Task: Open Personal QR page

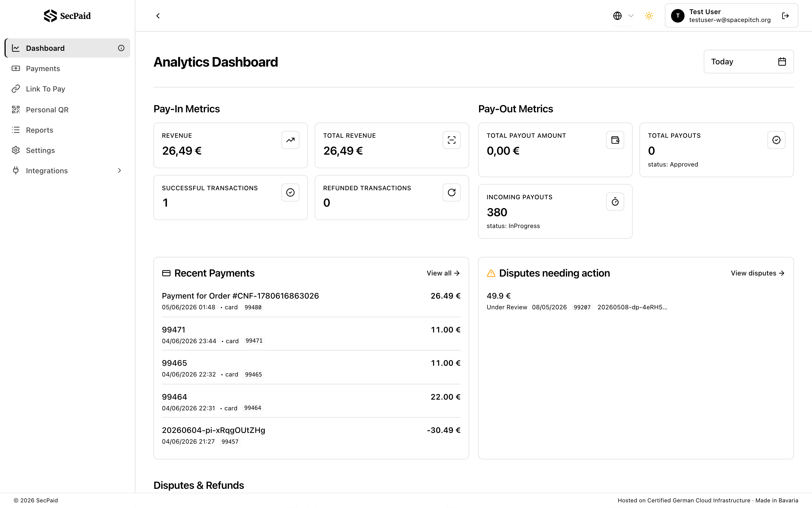Action: [67, 110]
